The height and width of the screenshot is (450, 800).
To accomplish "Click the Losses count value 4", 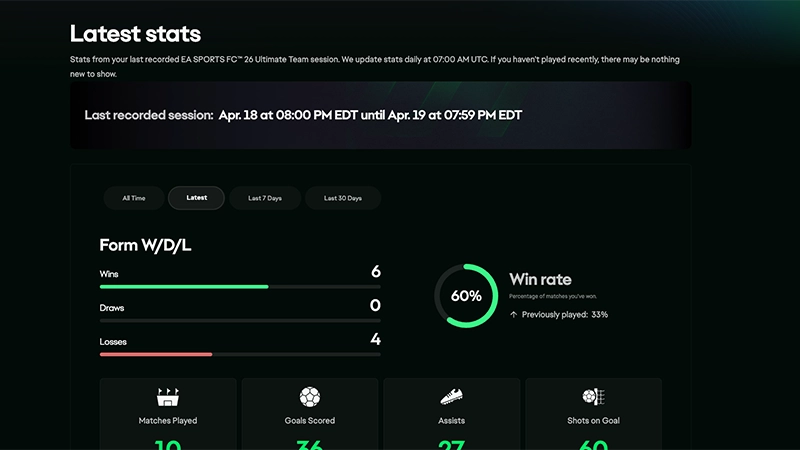I will tap(376, 339).
